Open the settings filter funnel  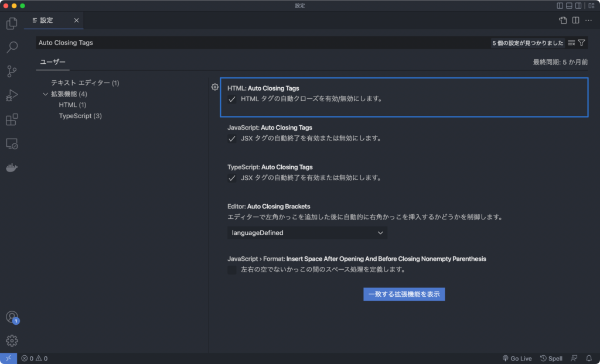tap(581, 42)
